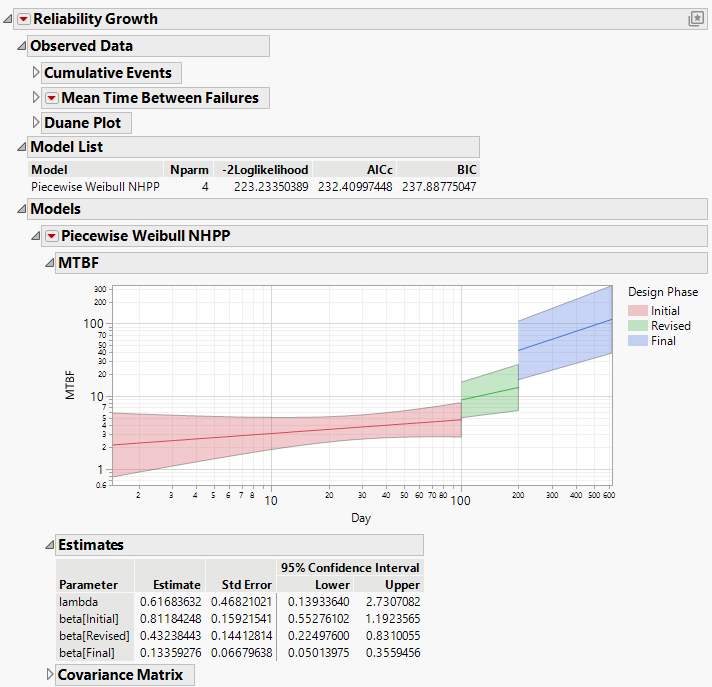
Task: Collapse the Estimates table section
Action: tap(50, 546)
